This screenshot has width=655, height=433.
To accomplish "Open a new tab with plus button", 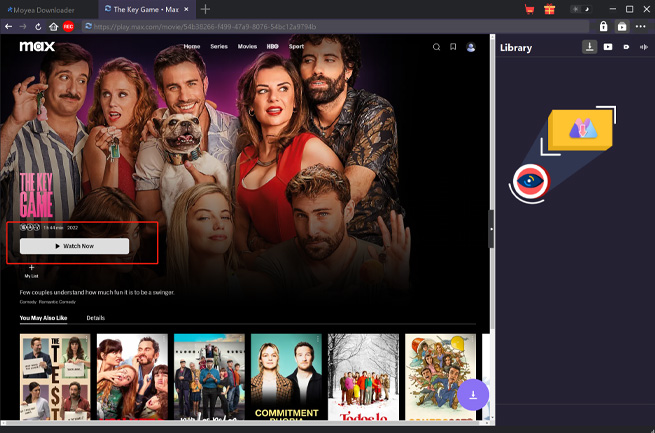I will [205, 9].
